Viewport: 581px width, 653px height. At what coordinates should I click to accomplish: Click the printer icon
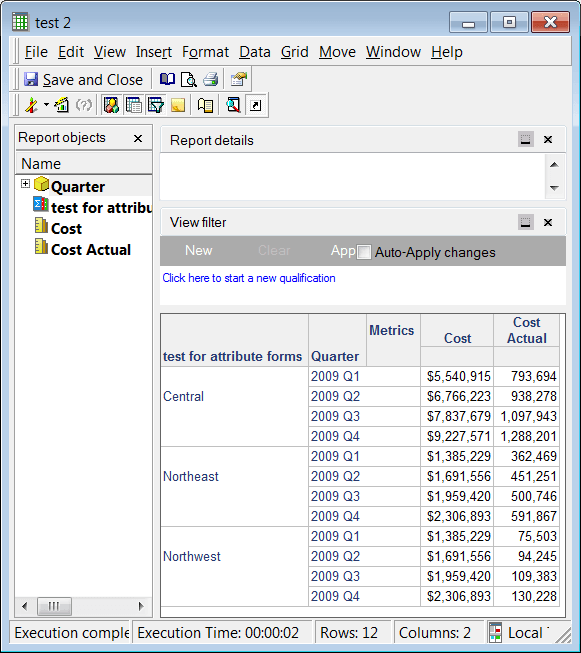211,79
